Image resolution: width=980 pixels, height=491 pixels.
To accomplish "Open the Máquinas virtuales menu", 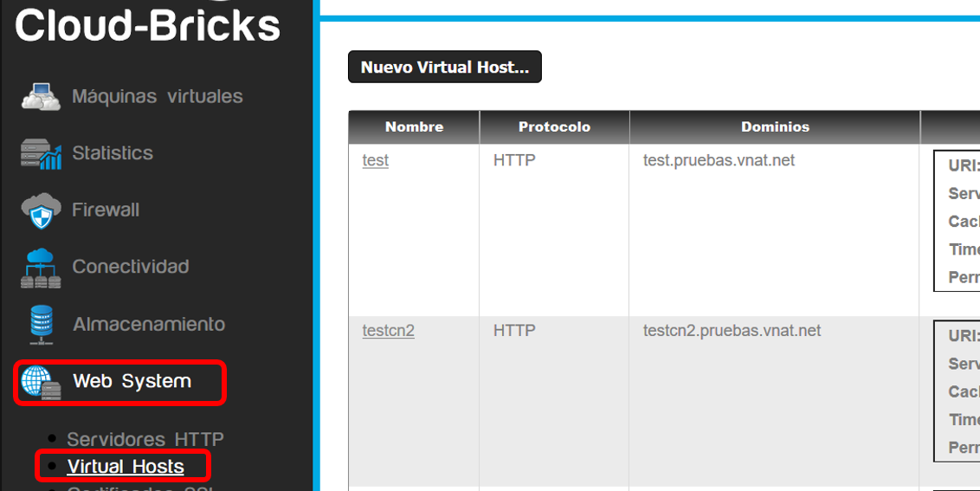I will pos(157,96).
